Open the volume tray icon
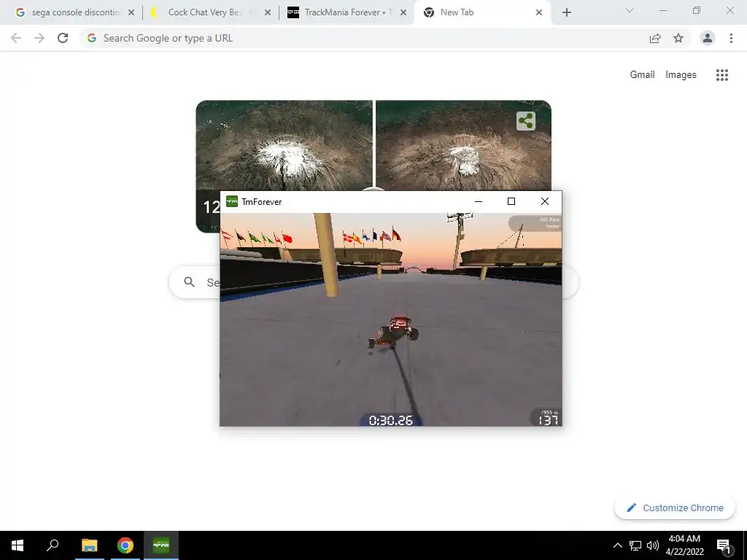The width and height of the screenshot is (747, 560). tap(653, 545)
